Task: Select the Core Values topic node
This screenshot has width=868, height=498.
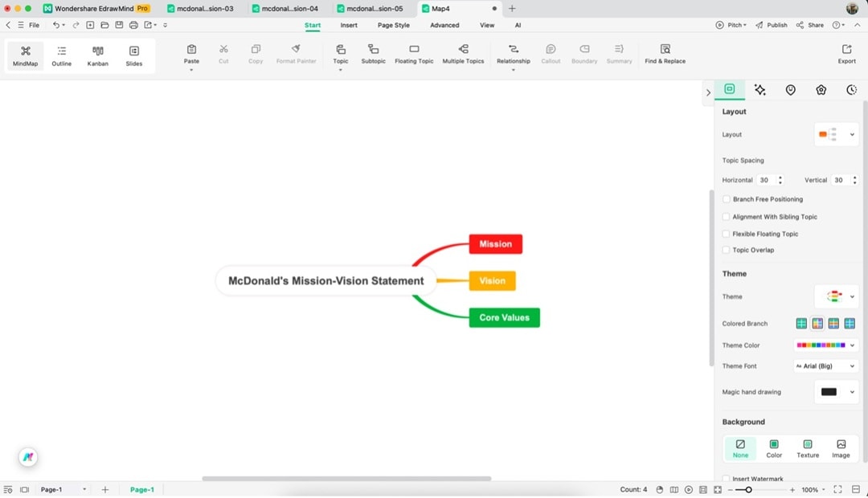Action: (504, 317)
